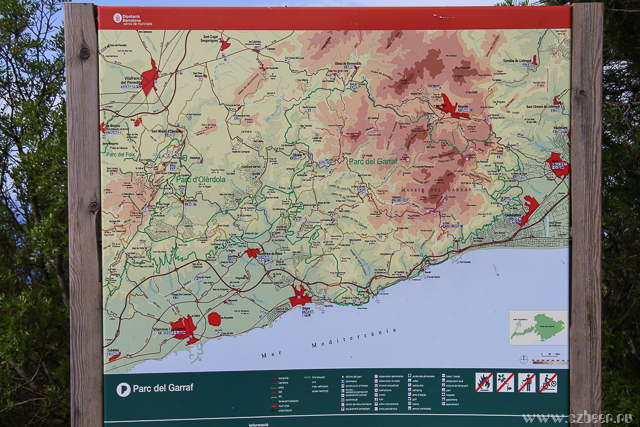This screenshot has height=427, width=640.
Task: Select the red urban area of Sitges
Action: [x=301, y=297]
